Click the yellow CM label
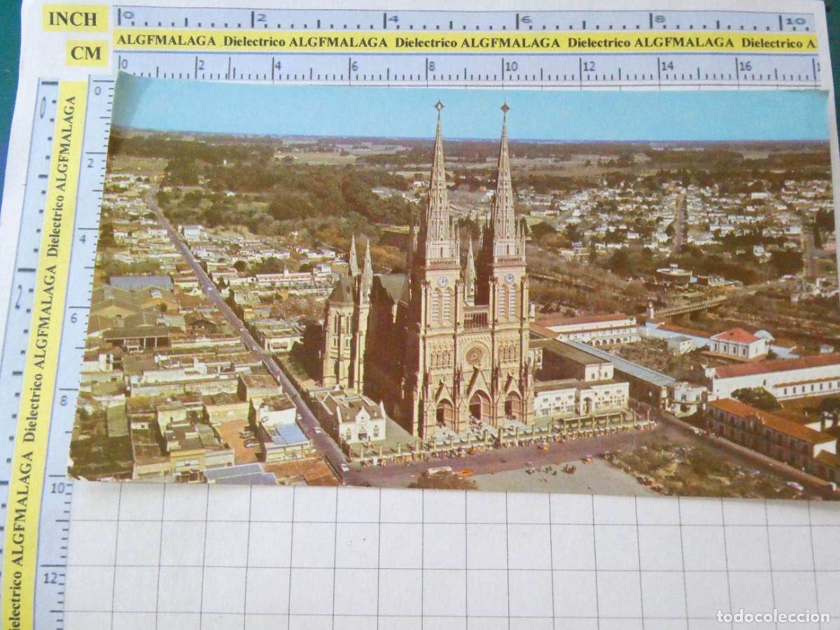Image resolution: width=840 pixels, height=630 pixels. pyautogui.click(x=87, y=53)
